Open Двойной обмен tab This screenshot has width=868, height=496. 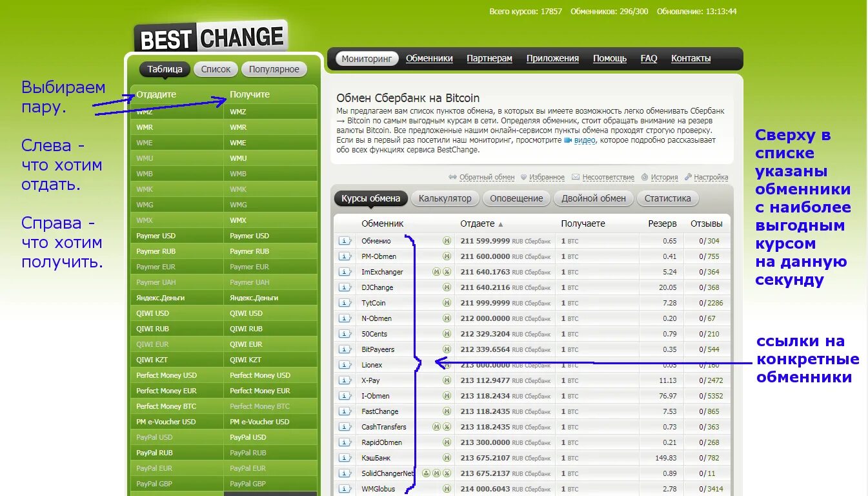594,198
